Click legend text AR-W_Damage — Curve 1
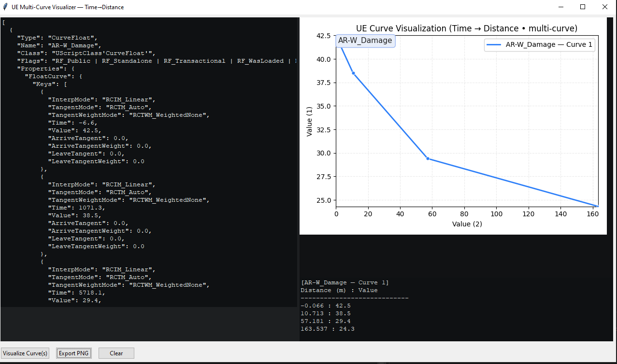 tap(549, 45)
